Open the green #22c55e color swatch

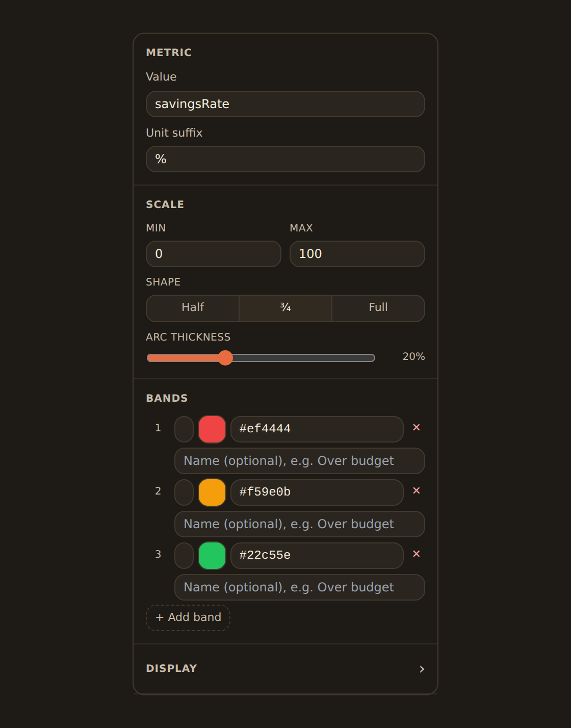click(x=212, y=556)
